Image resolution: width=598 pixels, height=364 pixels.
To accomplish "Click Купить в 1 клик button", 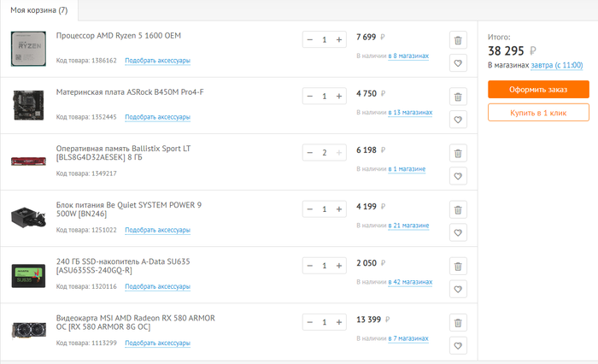I will click(x=538, y=113).
